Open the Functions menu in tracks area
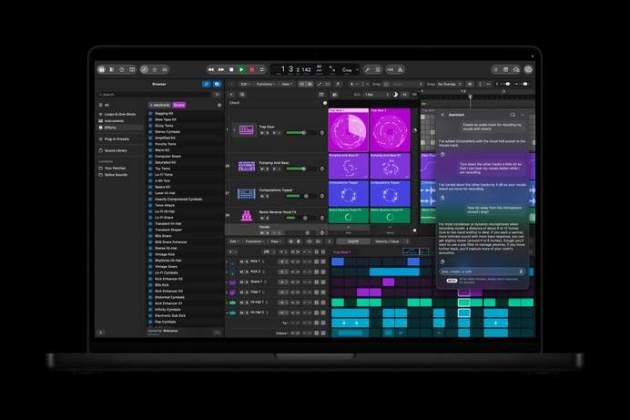Image resolution: width=630 pixels, height=420 pixels. click(x=266, y=84)
